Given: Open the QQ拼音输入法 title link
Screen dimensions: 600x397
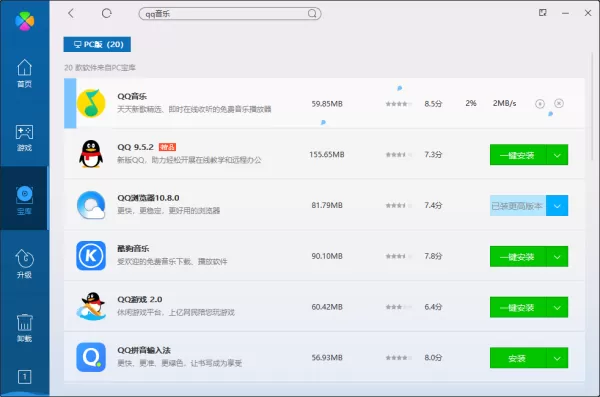Looking at the screenshot, I should pyautogui.click(x=144, y=350).
